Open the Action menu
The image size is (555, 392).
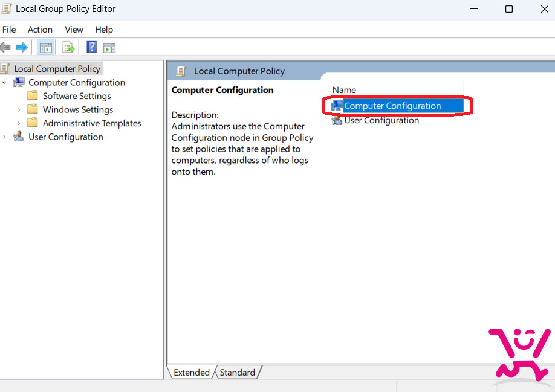point(40,30)
